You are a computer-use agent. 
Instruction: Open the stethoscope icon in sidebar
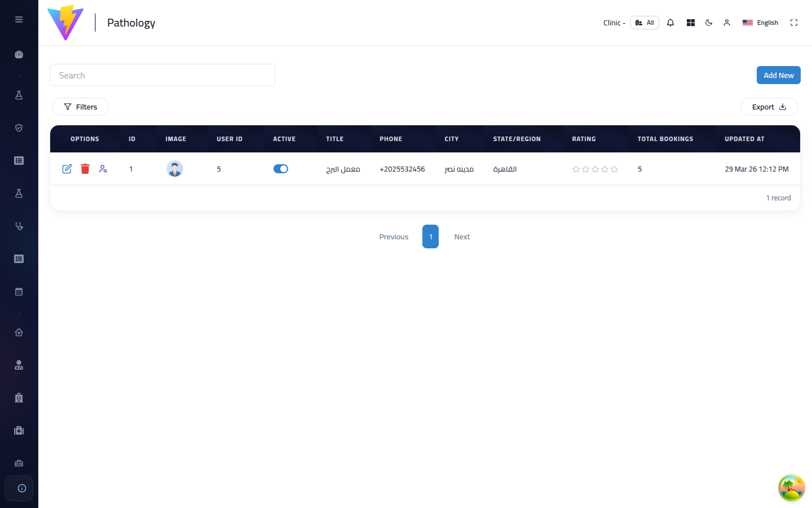(19, 226)
